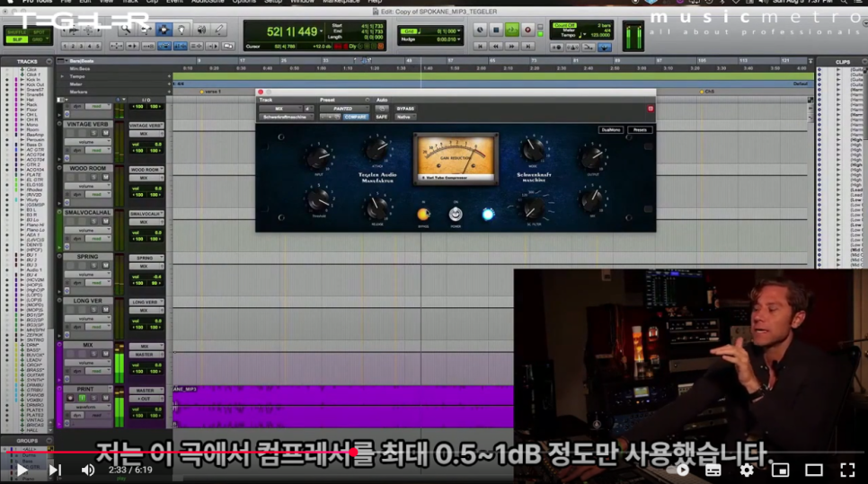Click the YouTube progress bar scrubber
The height and width of the screenshot is (484, 868).
353,452
